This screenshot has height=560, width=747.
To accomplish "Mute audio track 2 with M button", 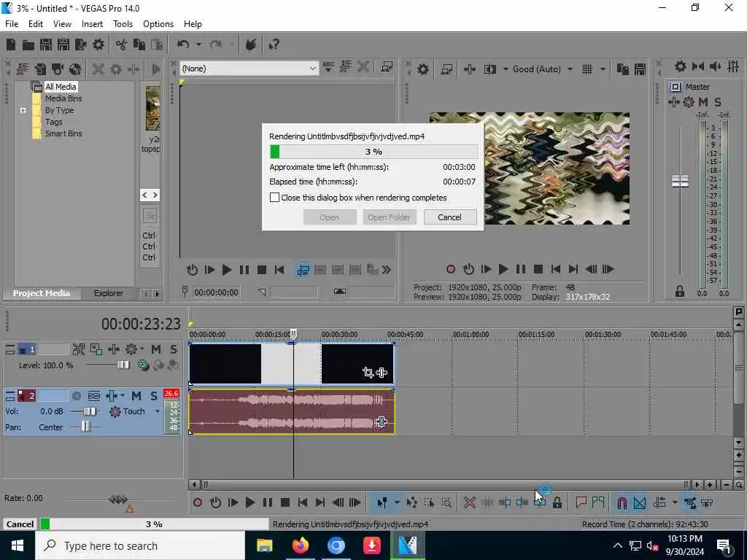I will click(136, 396).
